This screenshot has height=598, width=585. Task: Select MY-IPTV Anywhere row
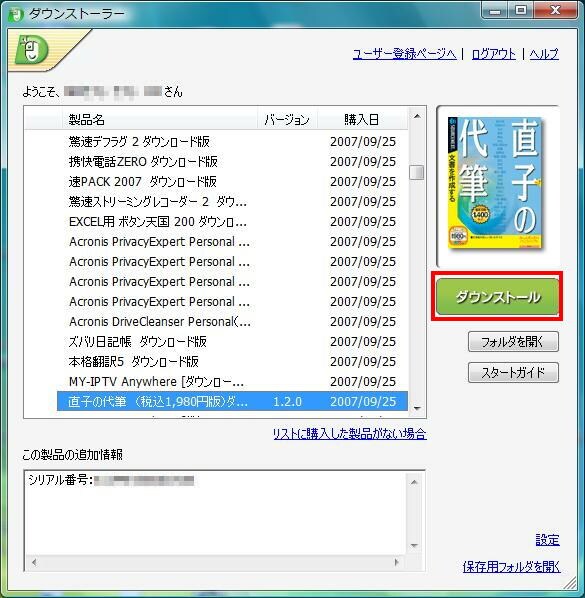232,381
